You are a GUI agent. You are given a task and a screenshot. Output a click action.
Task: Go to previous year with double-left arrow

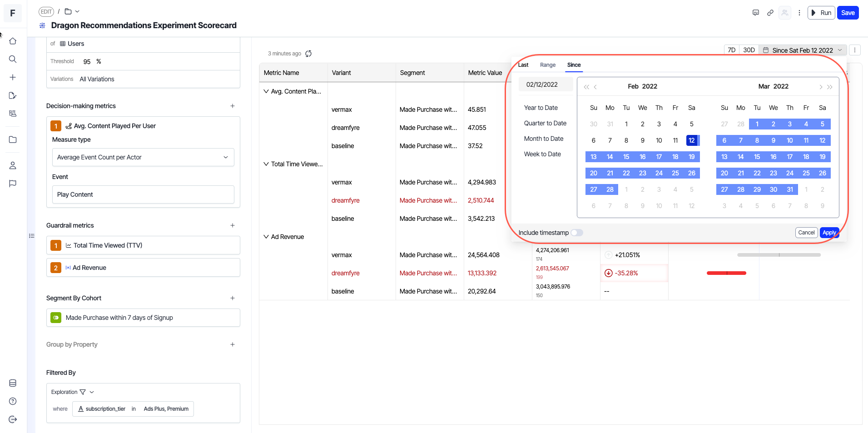586,87
